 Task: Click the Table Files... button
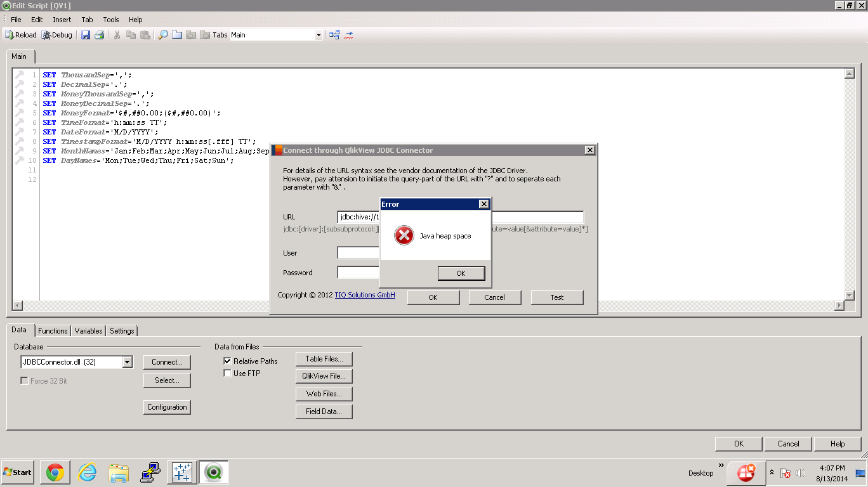point(324,359)
